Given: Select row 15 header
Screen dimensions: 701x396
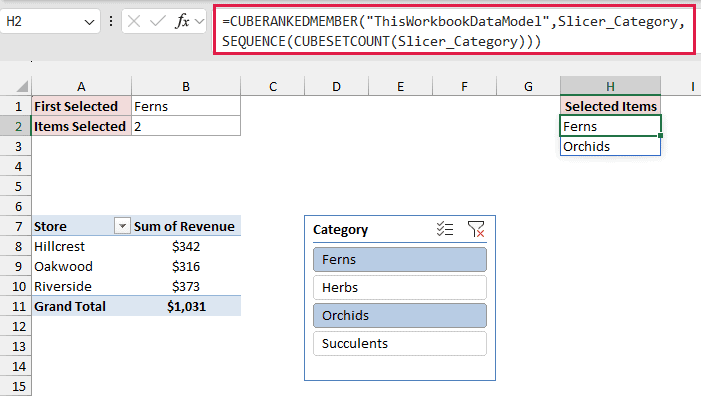Looking at the screenshot, I should [16, 386].
